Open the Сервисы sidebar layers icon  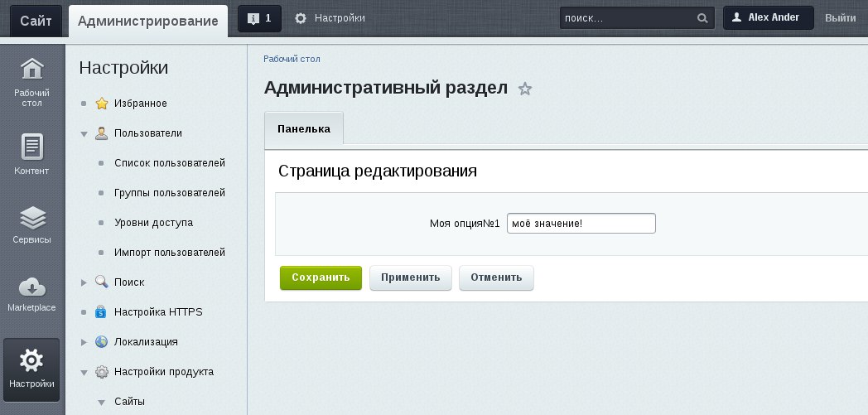[32, 218]
